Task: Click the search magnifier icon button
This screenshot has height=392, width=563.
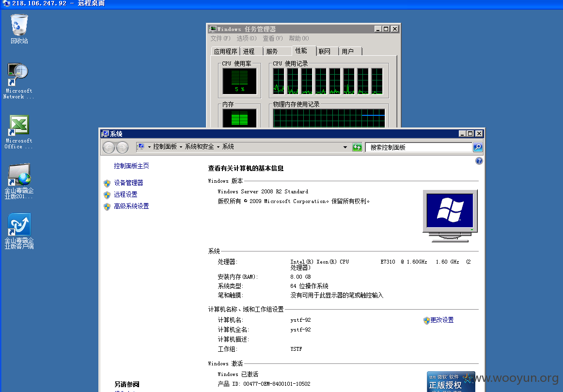Action: point(478,147)
